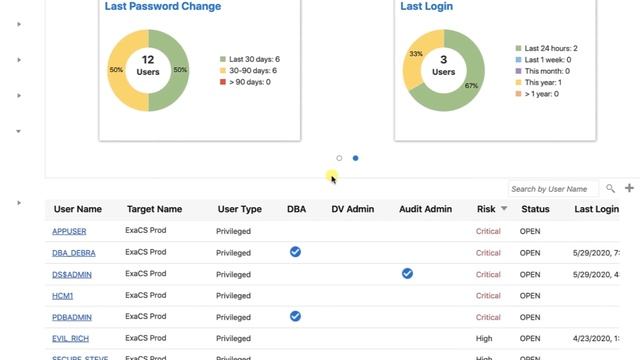Screen dimensions: 640x360
Task: Collapse the downward-pointing sidebar arrow
Action: [18, 131]
